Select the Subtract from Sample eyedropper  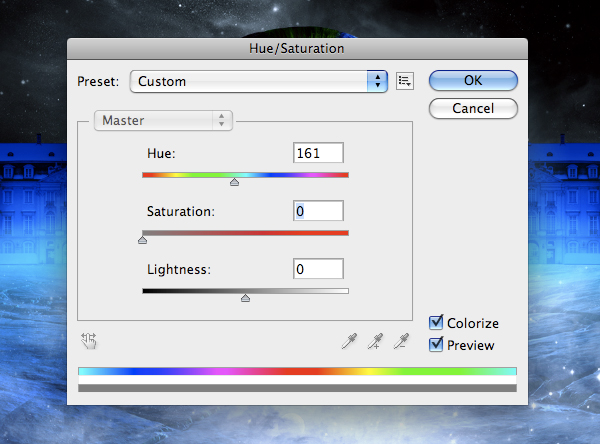(401, 341)
